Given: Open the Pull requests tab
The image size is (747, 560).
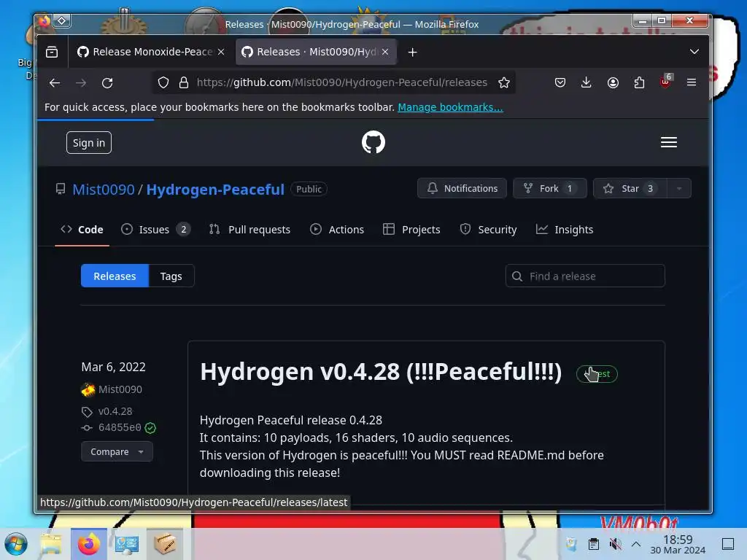Looking at the screenshot, I should tap(249, 230).
